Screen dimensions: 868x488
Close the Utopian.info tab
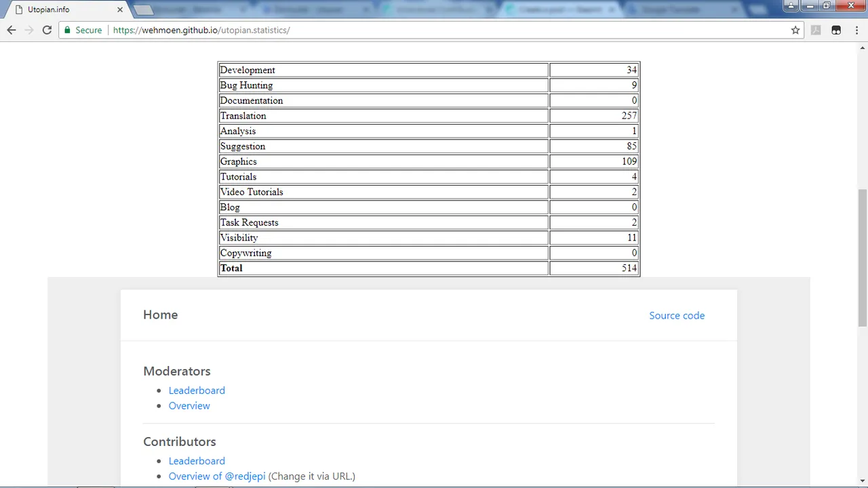(121, 9)
